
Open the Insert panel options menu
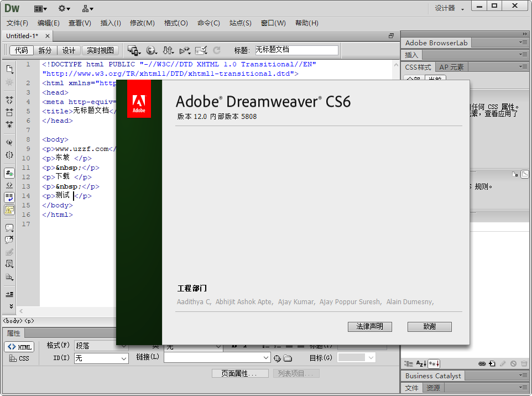pyautogui.click(x=523, y=54)
